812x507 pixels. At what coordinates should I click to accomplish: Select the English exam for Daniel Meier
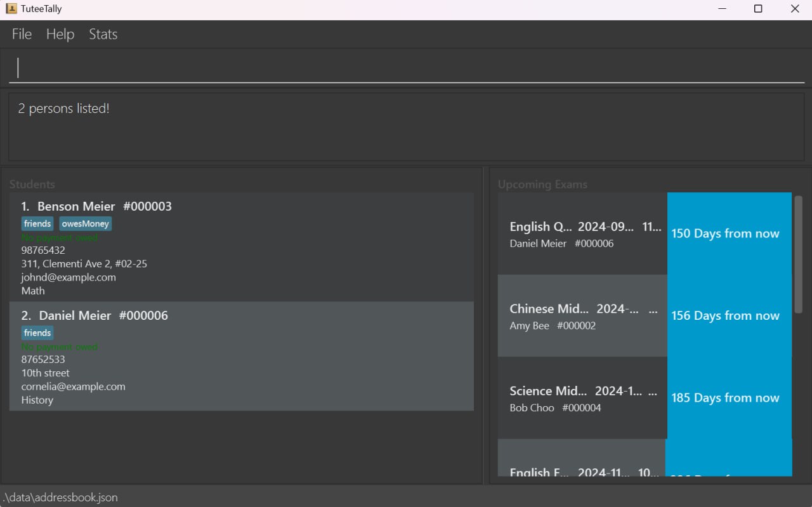582,234
